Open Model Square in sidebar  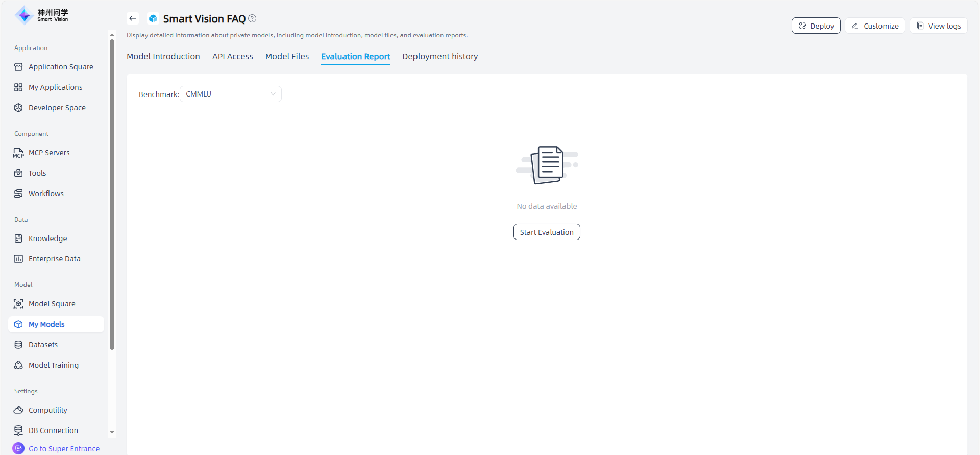(52, 304)
